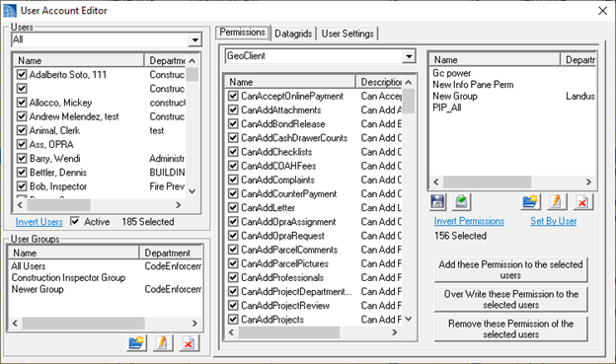The width and height of the screenshot is (616, 364).
Task: Click the Invert Permissions link
Action: click(469, 221)
